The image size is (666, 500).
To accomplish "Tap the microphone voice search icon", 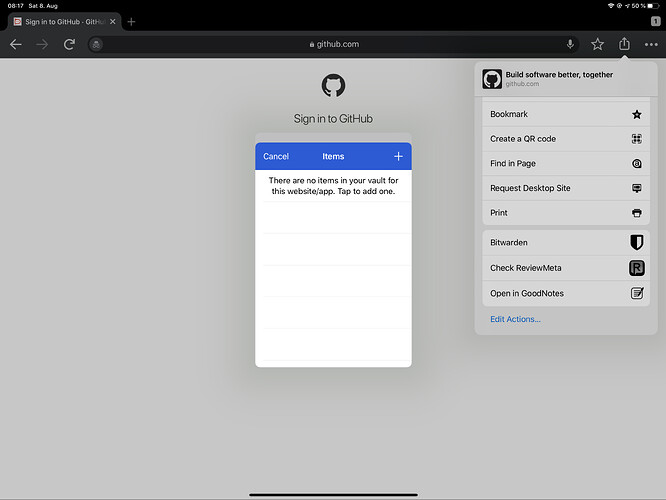I will pos(570,44).
